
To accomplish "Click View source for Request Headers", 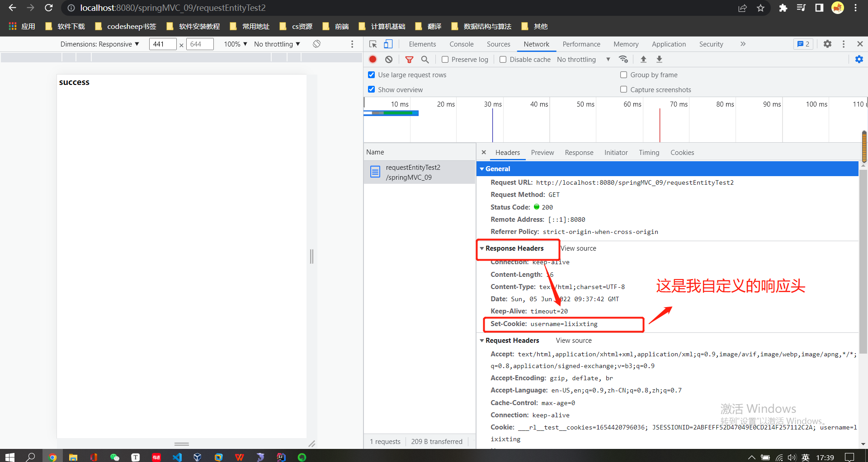I will point(574,341).
